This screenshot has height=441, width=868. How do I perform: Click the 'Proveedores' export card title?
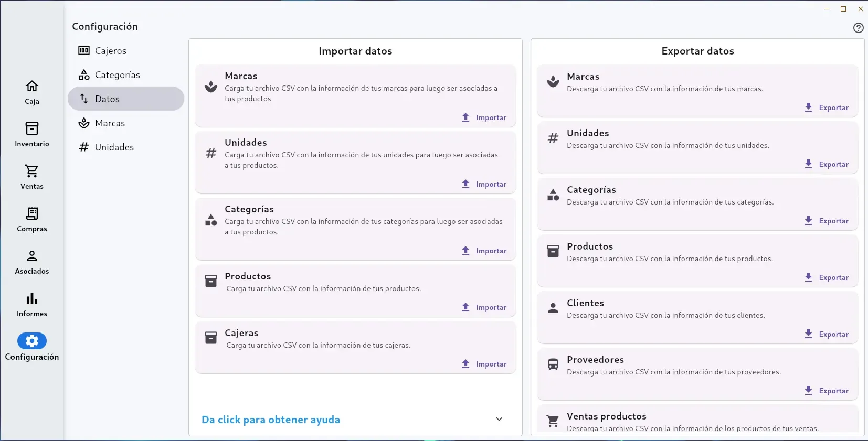coord(595,360)
